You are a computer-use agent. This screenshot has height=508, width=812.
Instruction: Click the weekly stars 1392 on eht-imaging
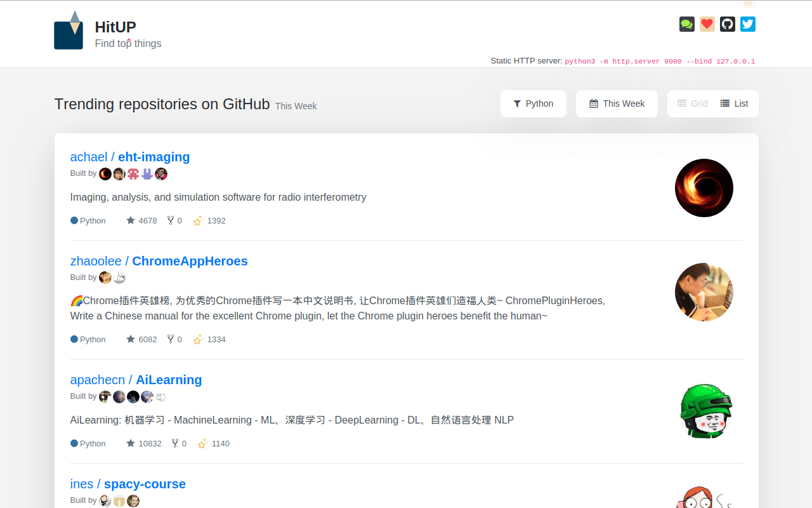point(209,220)
